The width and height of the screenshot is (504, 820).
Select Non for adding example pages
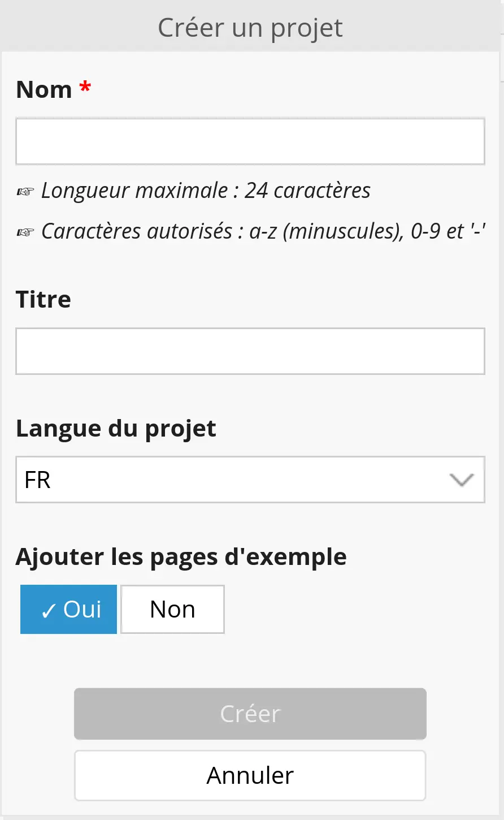point(172,609)
